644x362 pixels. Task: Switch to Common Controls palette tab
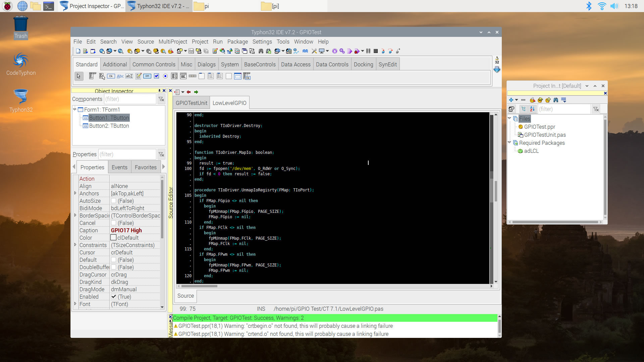tap(154, 64)
